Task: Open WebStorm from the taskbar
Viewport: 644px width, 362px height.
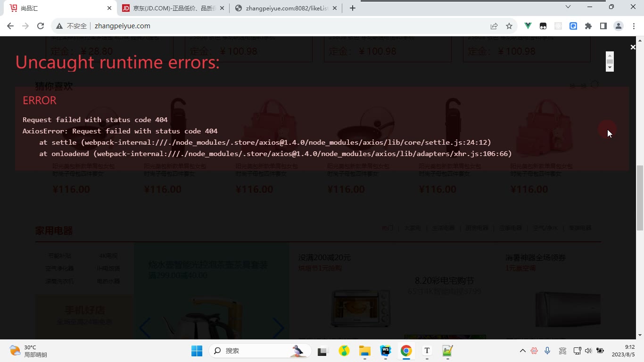Action: point(386,351)
